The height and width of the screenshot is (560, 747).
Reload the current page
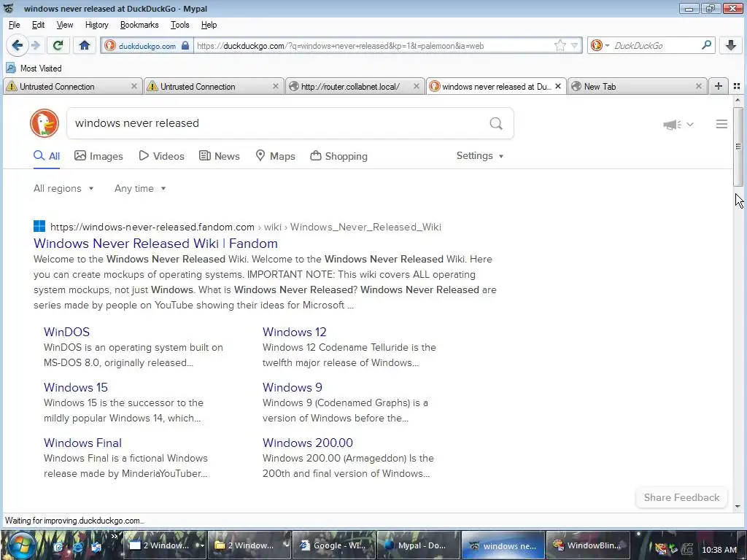[x=58, y=46]
